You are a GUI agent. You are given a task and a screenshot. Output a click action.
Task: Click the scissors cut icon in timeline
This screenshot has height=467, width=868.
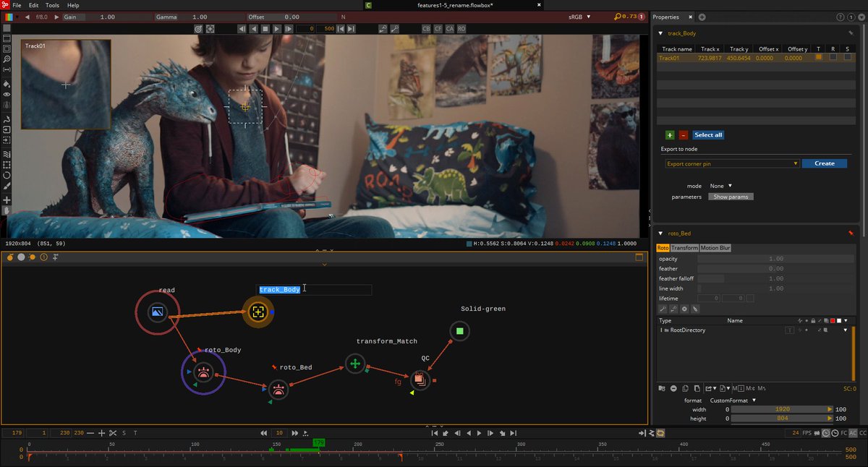pyautogui.click(x=113, y=433)
